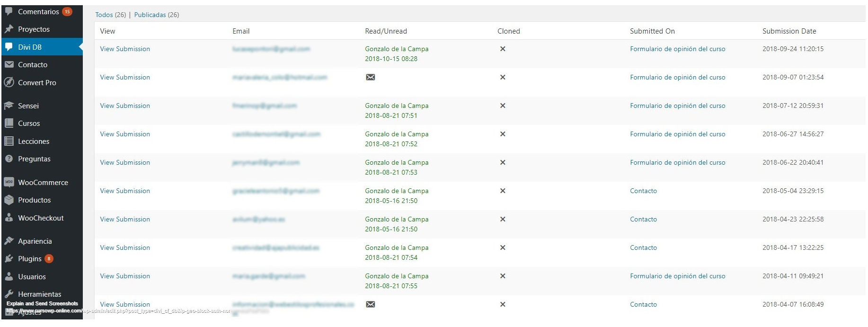Click unread envelope icon for 2018-04-07 submission

coord(370,304)
